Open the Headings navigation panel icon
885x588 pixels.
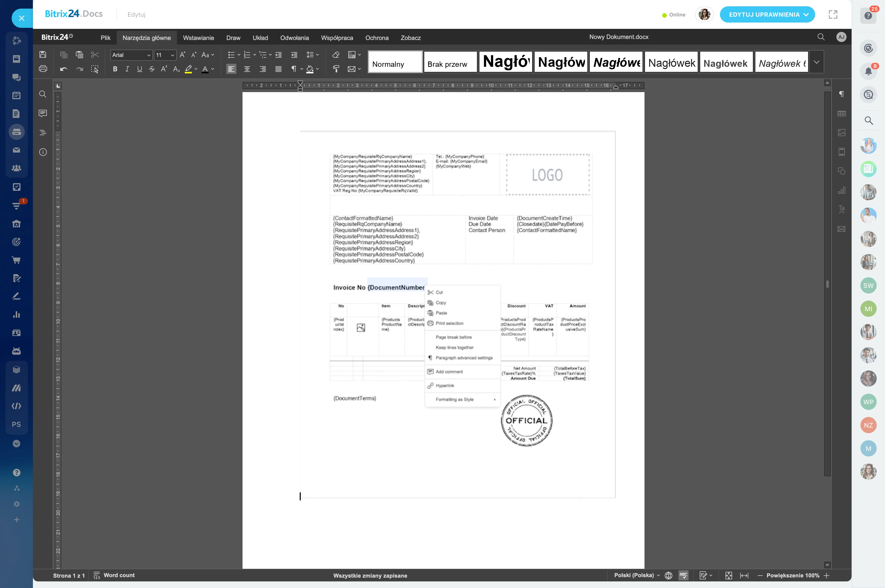point(43,132)
